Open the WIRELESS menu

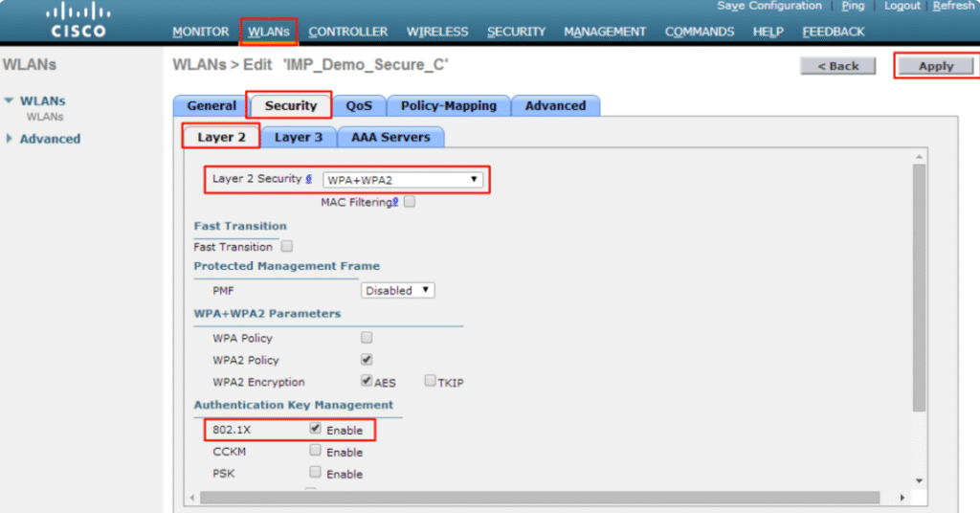tap(437, 32)
